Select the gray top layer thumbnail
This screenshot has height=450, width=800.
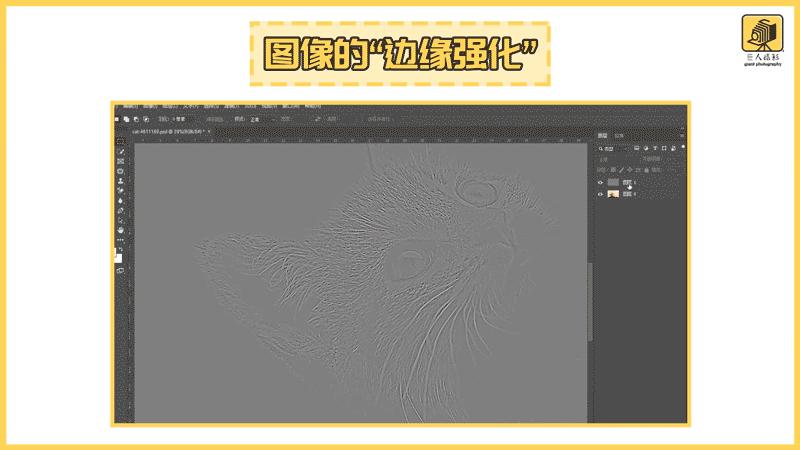613,182
